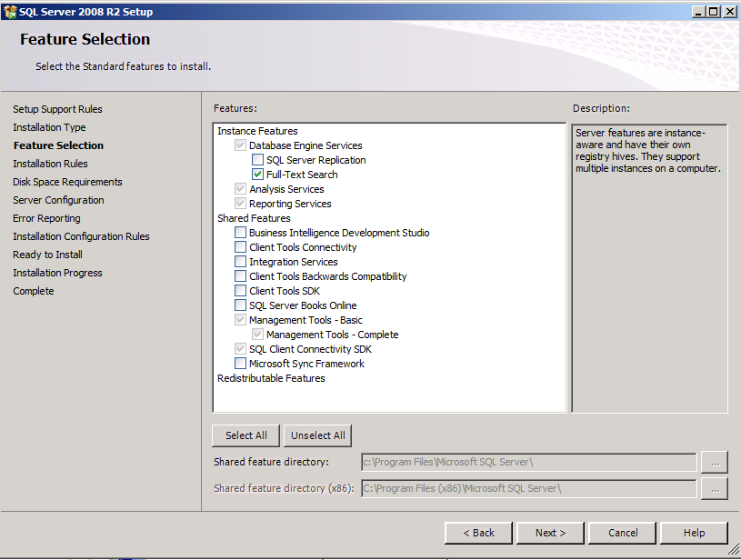This screenshot has width=741, height=560.
Task: Click the Select All button
Action: (245, 435)
